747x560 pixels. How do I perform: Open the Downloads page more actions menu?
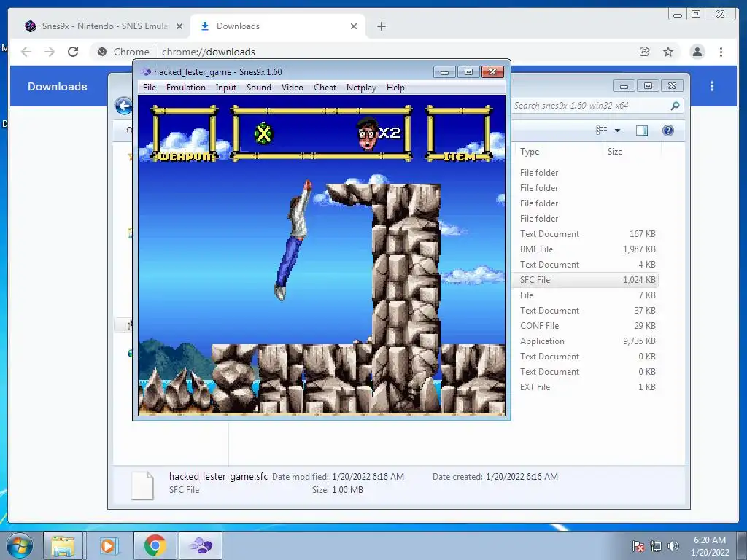click(x=712, y=86)
